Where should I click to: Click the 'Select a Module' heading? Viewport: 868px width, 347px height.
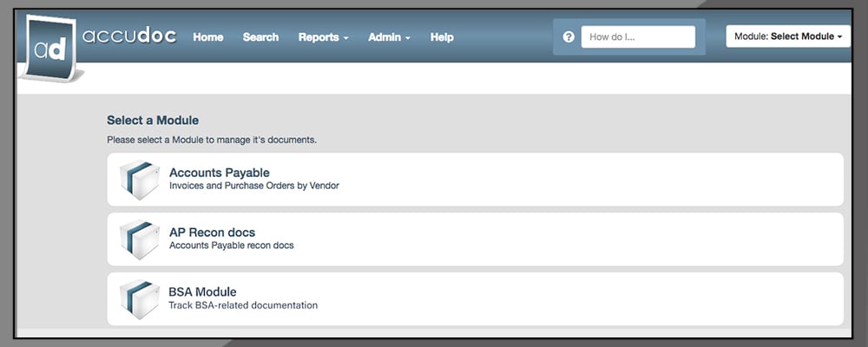coord(153,120)
